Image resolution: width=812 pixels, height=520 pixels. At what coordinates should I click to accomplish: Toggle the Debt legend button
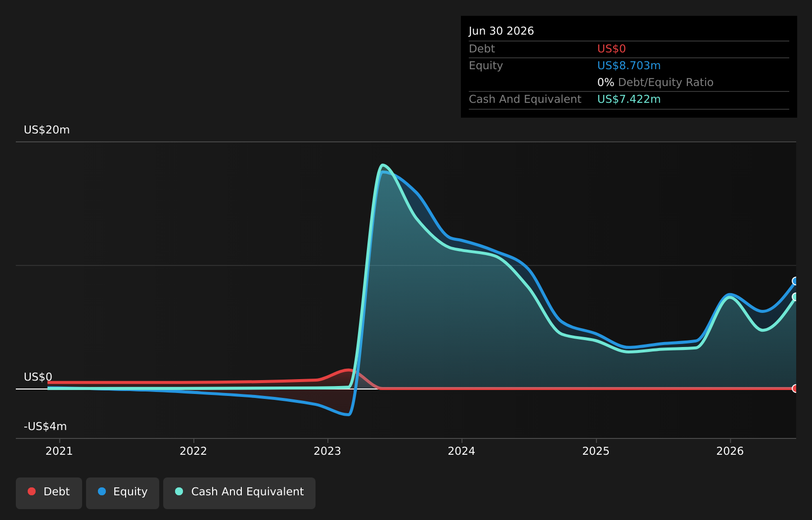click(49, 493)
